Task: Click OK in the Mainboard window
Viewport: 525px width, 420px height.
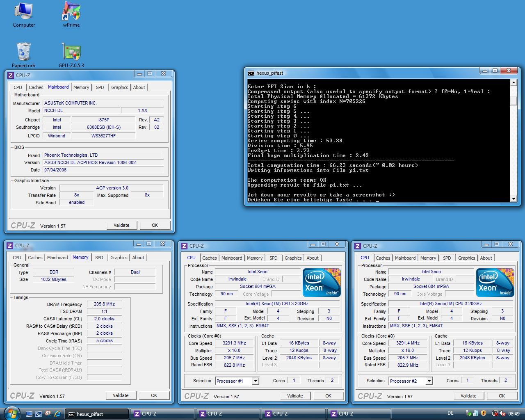Action: (155, 225)
